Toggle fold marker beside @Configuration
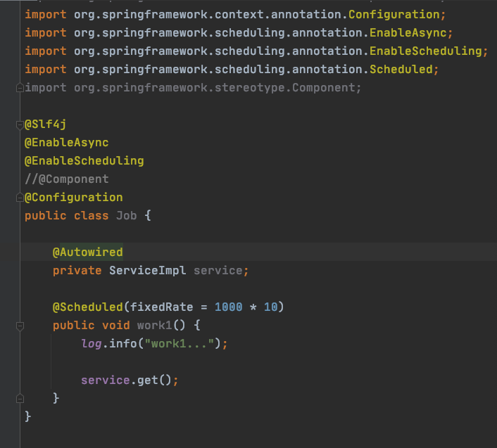This screenshot has height=448, width=497. 20,198
